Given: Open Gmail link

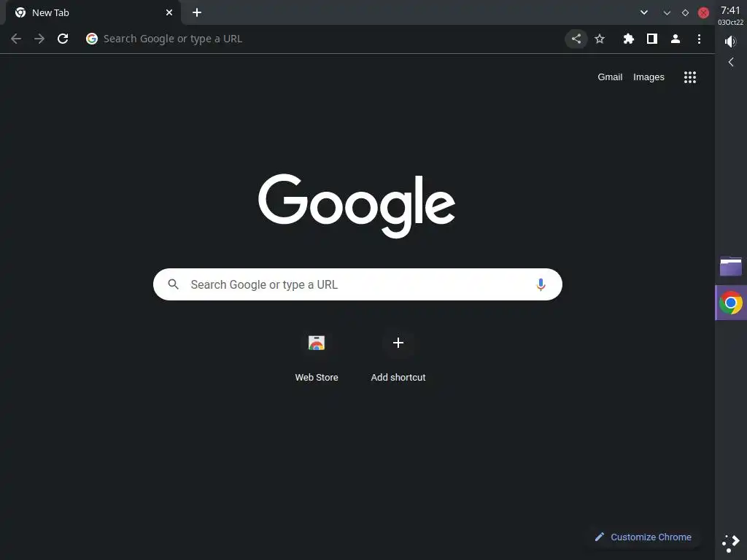Looking at the screenshot, I should 610,77.
